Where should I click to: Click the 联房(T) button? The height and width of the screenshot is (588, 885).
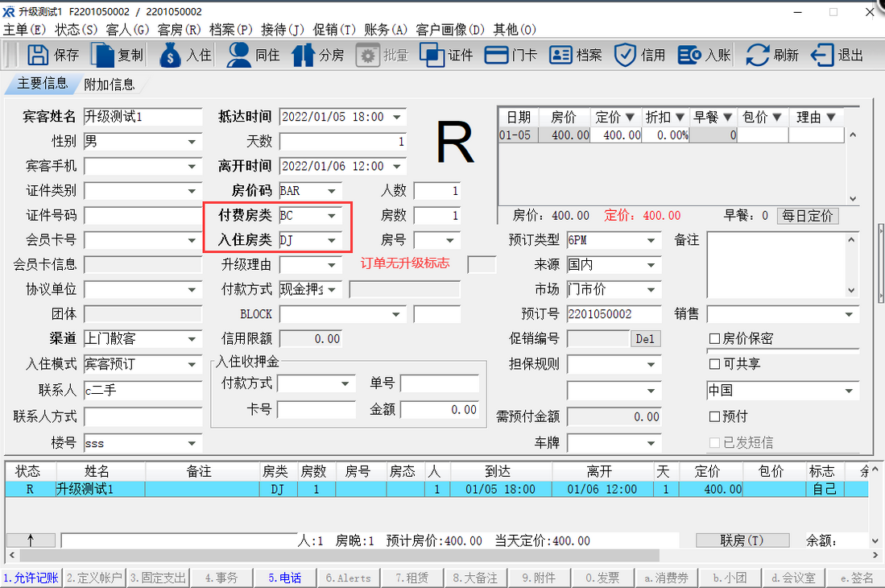[x=742, y=540]
